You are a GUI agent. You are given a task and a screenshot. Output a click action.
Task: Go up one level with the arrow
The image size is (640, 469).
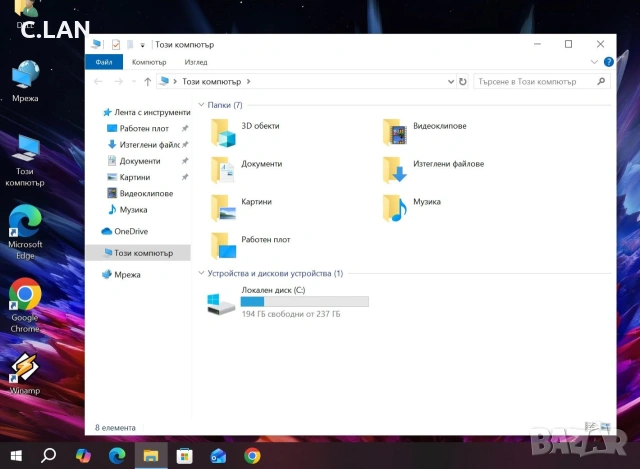148,82
